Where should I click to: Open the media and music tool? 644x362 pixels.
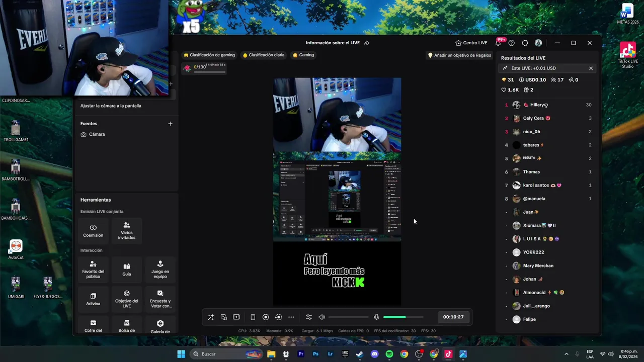tap(224, 317)
